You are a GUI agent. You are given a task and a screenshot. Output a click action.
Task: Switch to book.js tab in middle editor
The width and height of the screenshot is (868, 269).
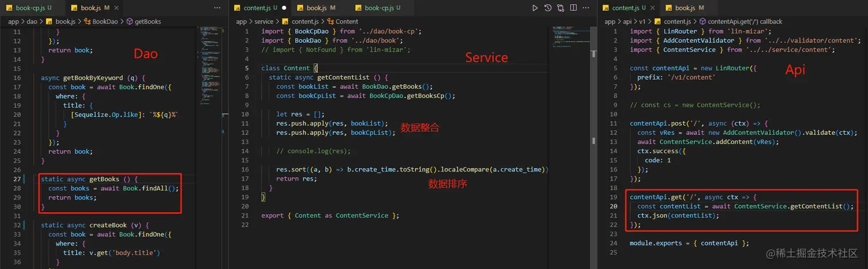(316, 8)
